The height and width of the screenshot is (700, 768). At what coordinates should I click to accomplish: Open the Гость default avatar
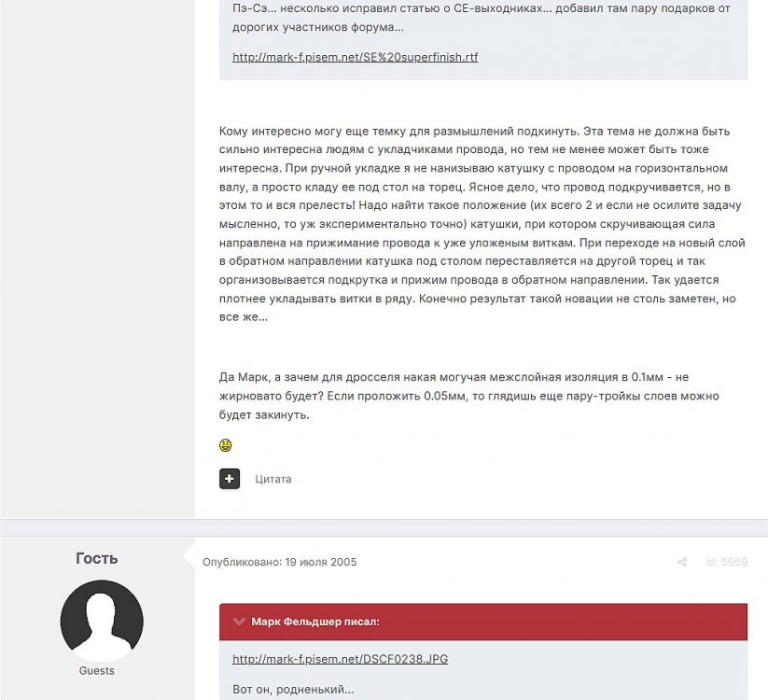(x=102, y=621)
